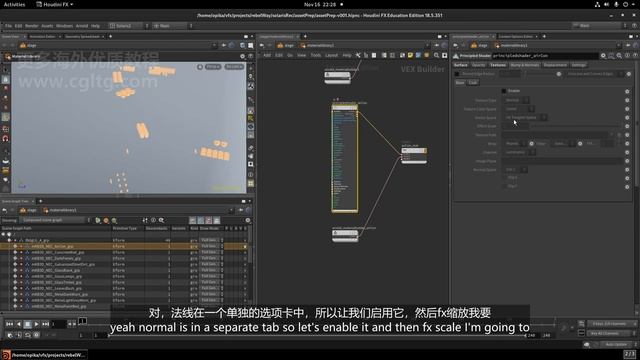Open the parameter gear menu beside the shader name
This screenshot has width=640, height=360.
(x=603, y=56)
